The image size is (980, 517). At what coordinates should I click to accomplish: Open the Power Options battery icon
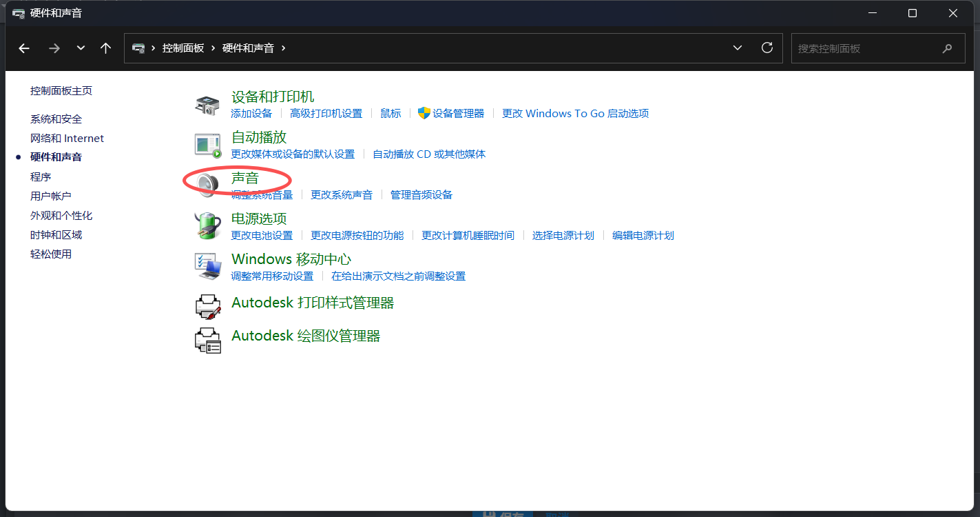coord(207,226)
